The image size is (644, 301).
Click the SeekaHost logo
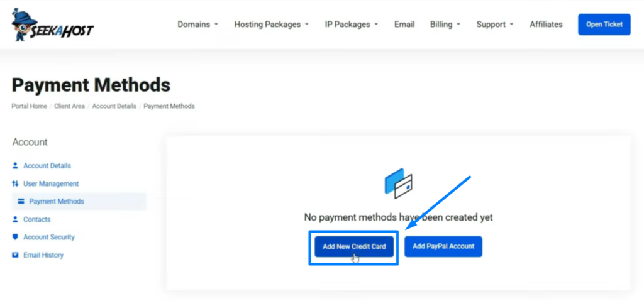(53, 25)
